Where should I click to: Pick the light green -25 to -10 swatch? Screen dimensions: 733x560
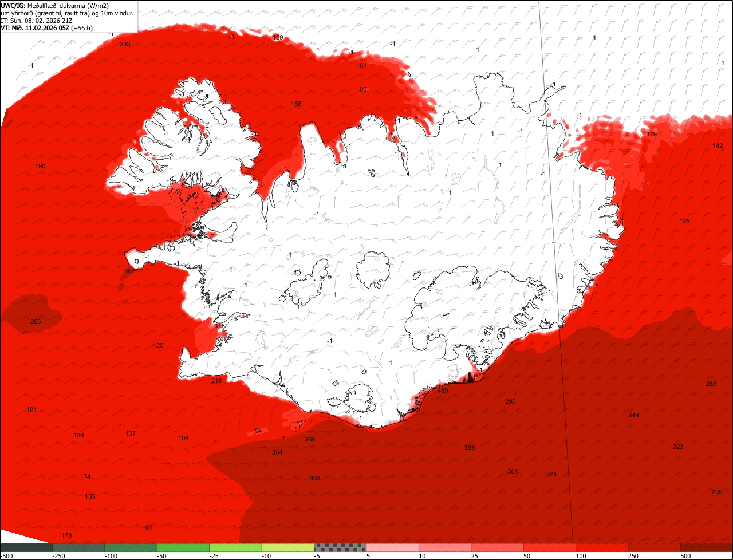(x=236, y=547)
